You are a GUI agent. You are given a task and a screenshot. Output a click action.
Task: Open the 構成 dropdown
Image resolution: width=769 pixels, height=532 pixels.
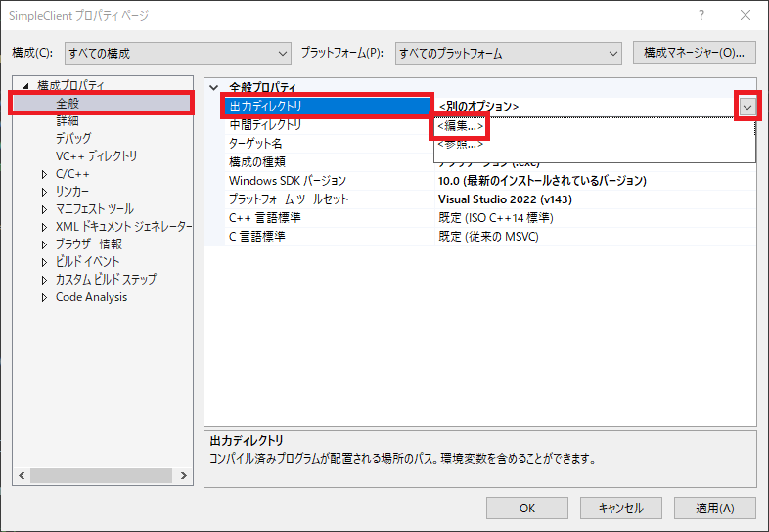point(178,53)
